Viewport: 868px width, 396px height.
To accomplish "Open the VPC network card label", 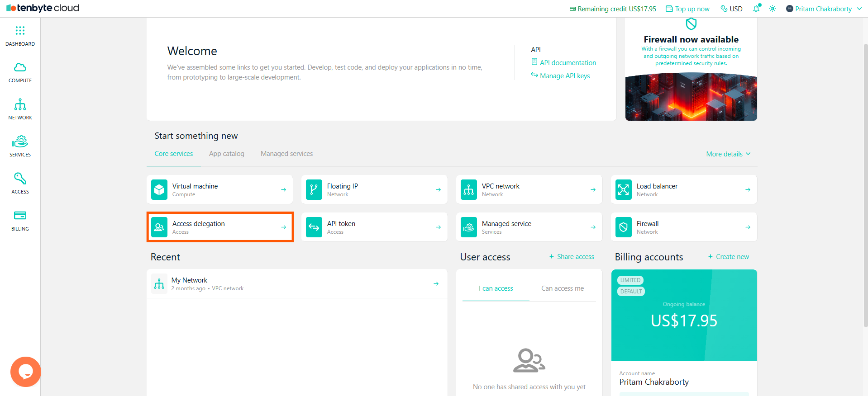I will [x=501, y=186].
